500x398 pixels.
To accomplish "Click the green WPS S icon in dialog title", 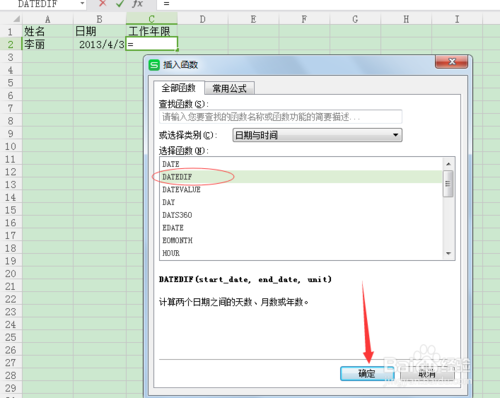I will 154,65.
